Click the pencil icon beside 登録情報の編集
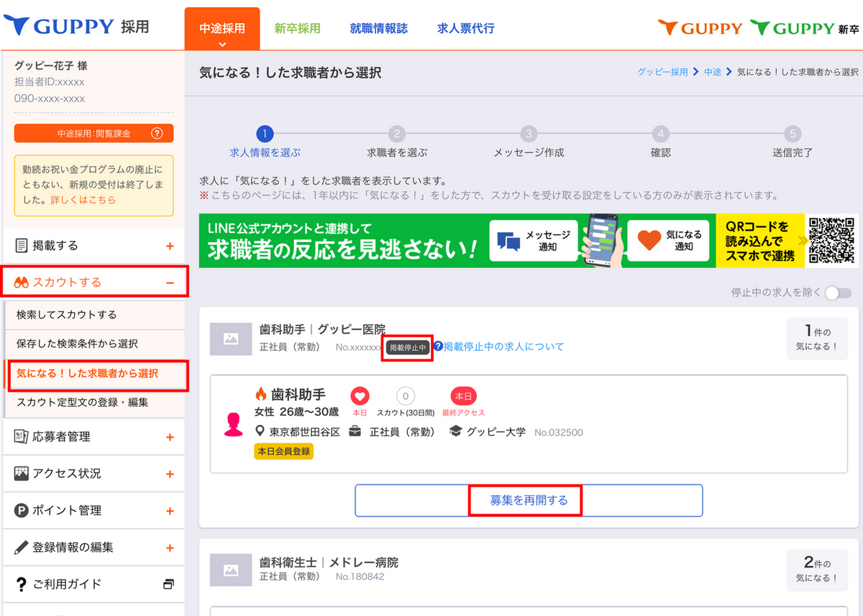The width and height of the screenshot is (863, 616). pos(22,547)
